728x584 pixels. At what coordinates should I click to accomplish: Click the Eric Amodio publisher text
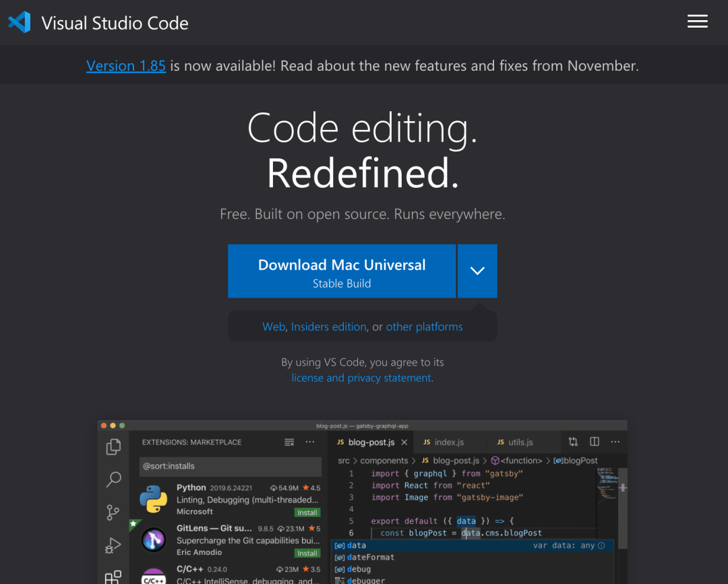[199, 552]
